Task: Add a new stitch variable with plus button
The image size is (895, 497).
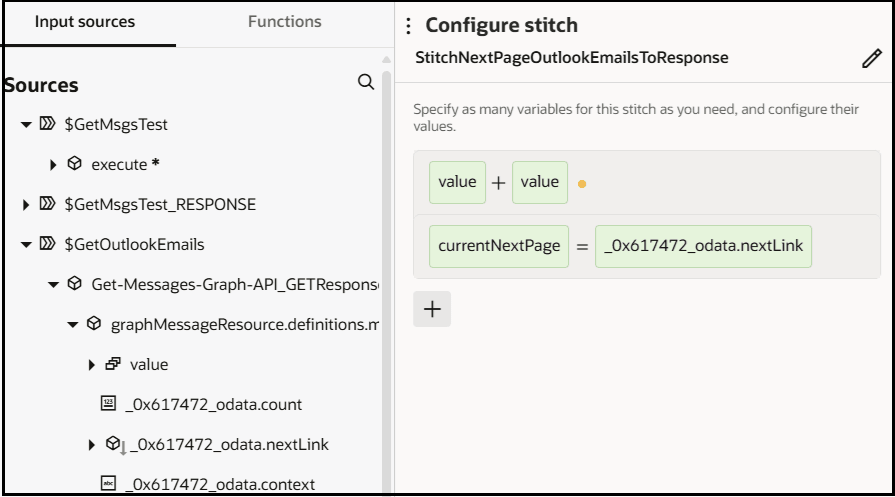Action: (x=432, y=309)
